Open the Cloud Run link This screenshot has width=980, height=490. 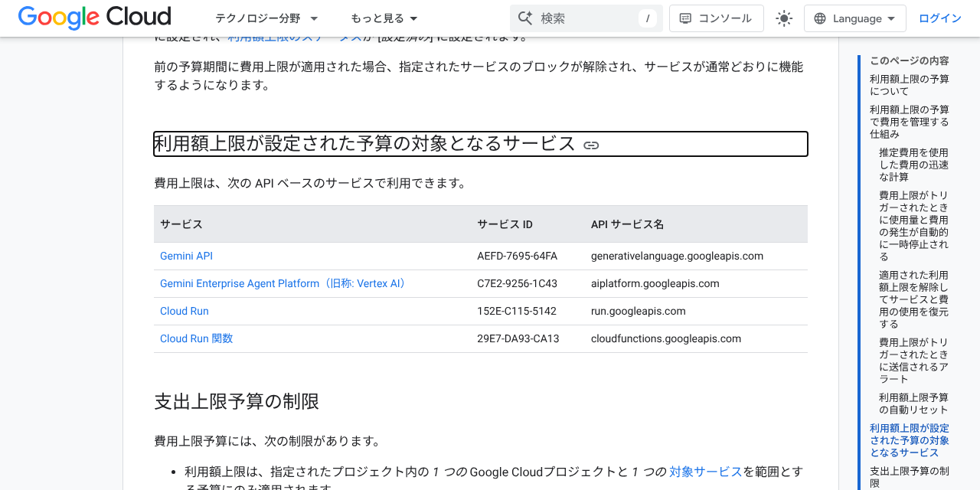tap(185, 311)
